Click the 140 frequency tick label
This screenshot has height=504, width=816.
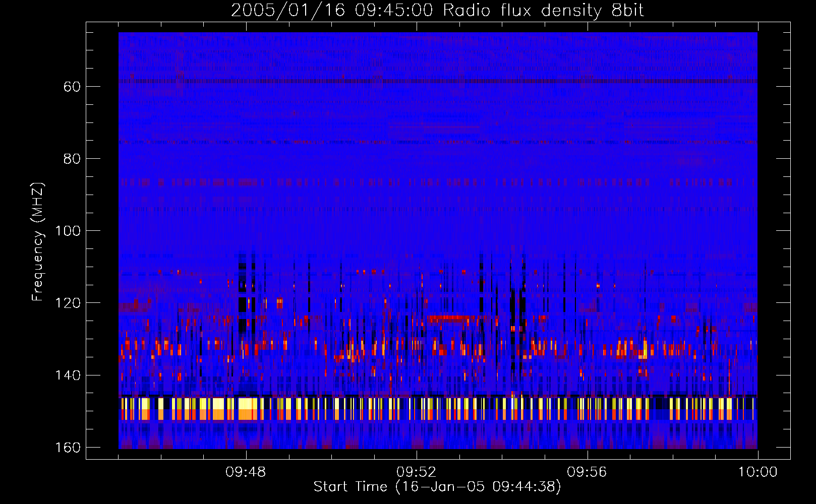(68, 375)
